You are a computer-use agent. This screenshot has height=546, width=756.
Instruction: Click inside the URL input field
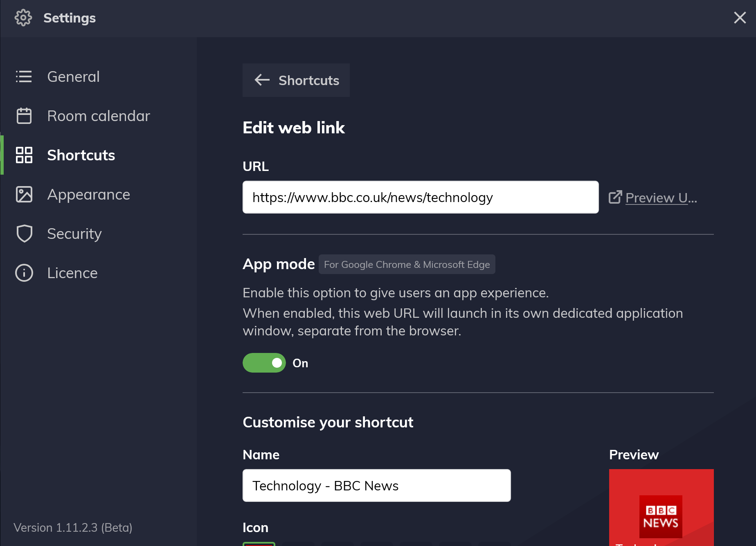(x=420, y=197)
